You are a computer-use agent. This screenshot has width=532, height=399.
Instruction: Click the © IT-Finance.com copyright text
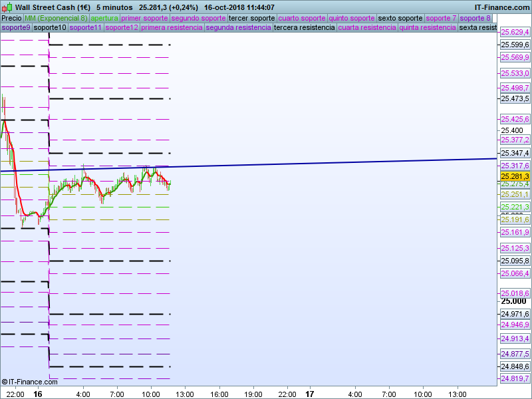click(x=30, y=382)
